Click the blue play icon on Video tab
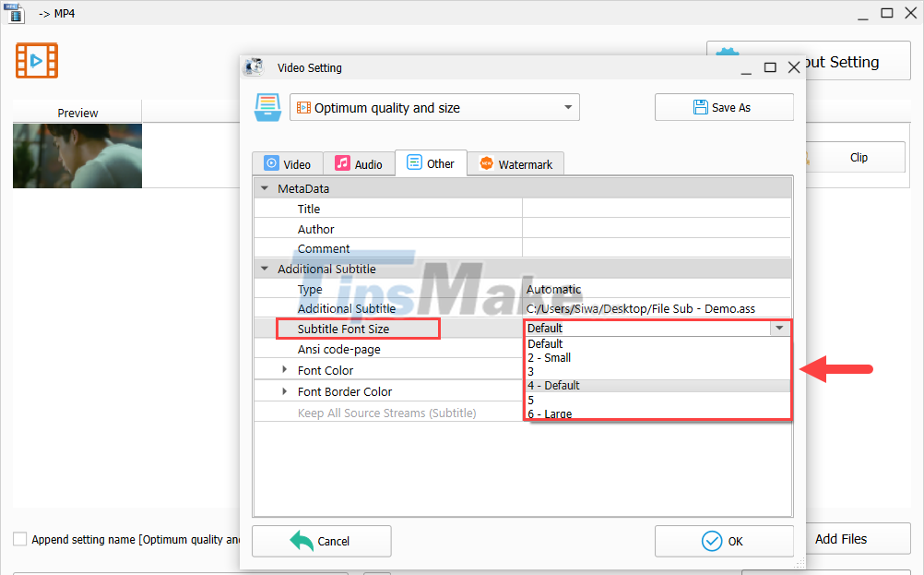 pos(270,162)
